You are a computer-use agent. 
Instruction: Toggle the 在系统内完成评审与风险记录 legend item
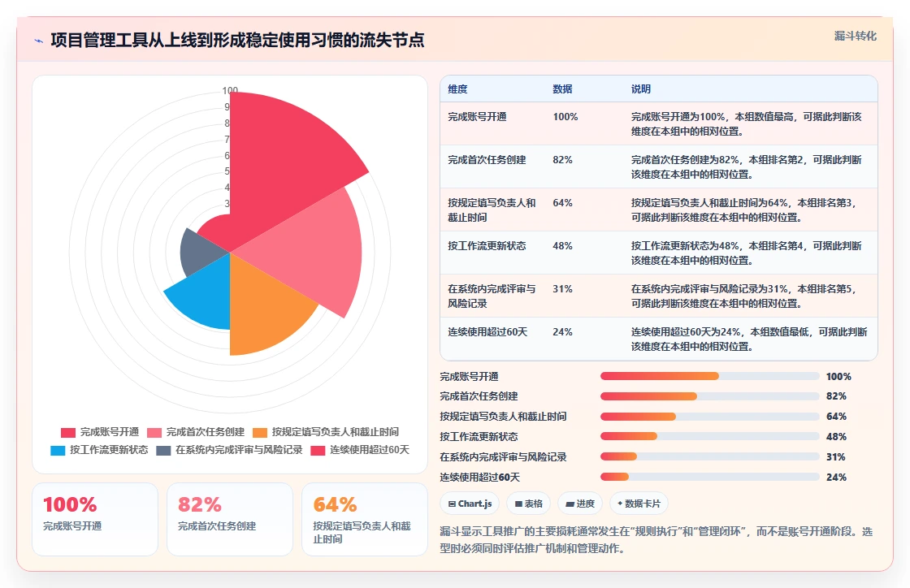point(230,450)
